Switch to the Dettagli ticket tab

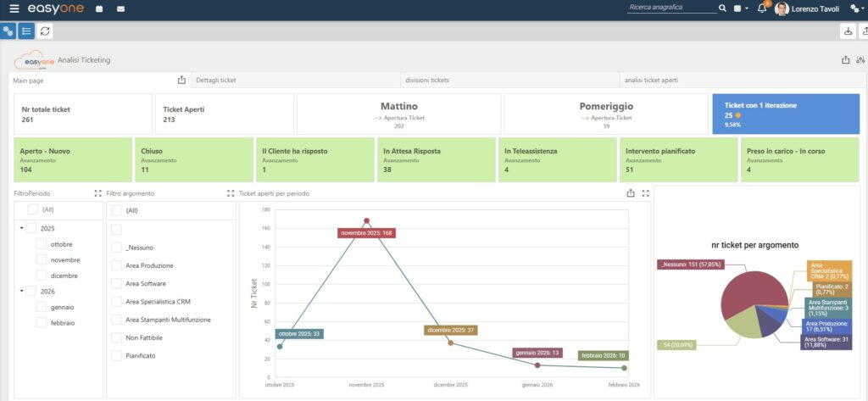(216, 81)
